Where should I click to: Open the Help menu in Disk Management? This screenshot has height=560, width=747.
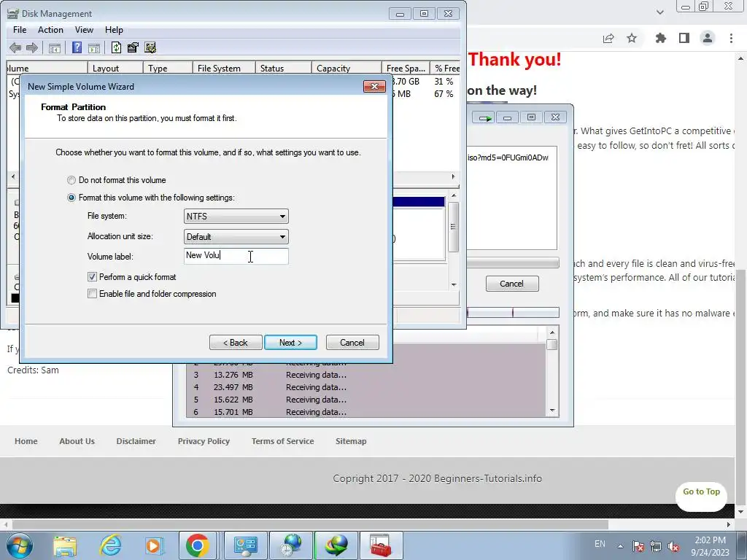(114, 29)
